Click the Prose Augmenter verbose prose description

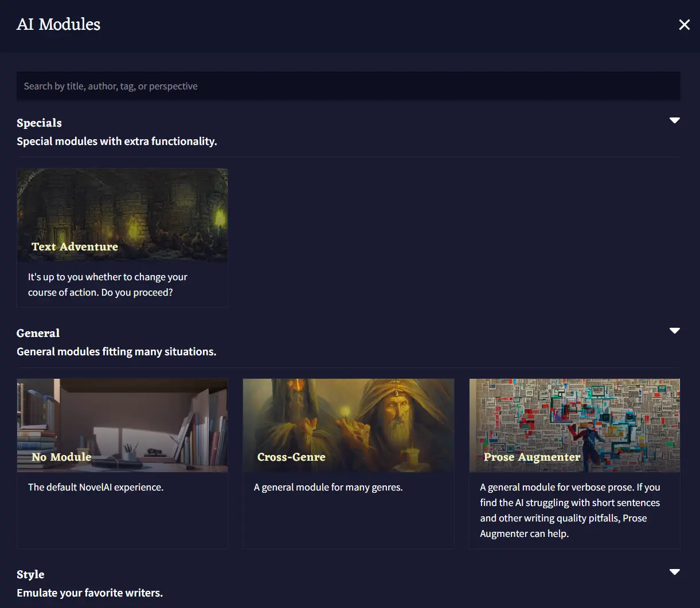pos(570,510)
